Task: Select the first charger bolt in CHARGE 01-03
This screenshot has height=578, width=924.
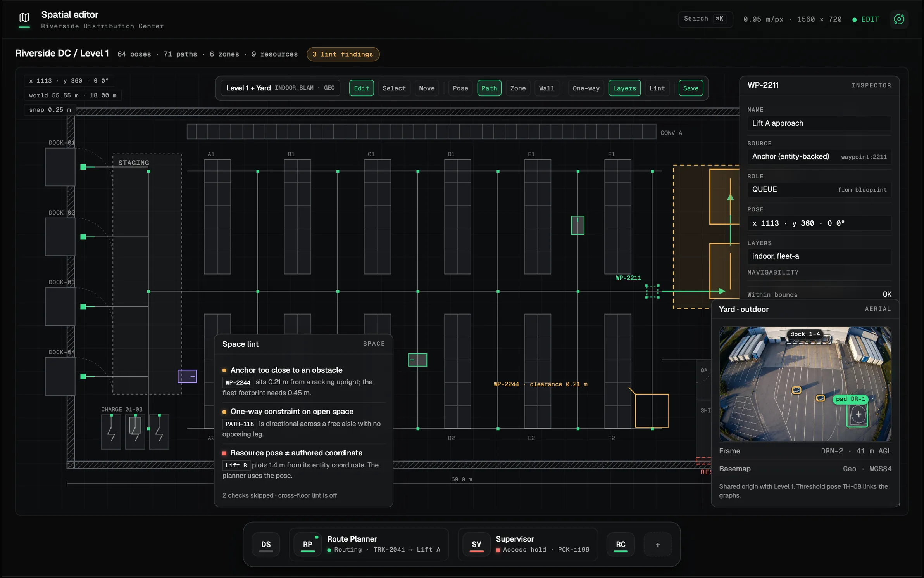Action: [111, 433]
